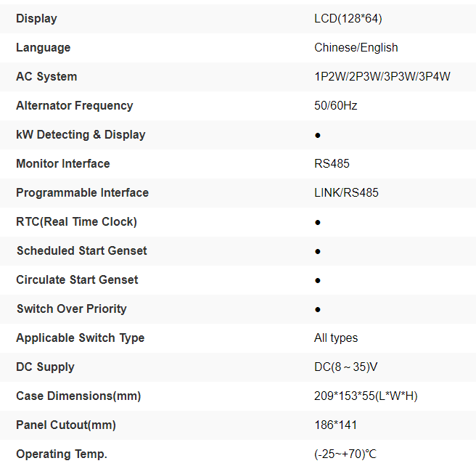The width and height of the screenshot is (476, 474).
Task: Click the 209*153*55(L*W*H) dimensions value
Action: coord(366,396)
